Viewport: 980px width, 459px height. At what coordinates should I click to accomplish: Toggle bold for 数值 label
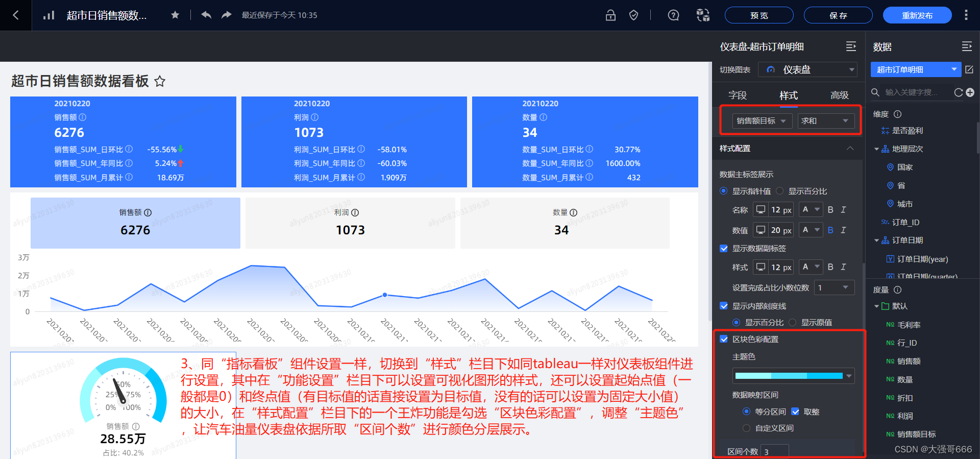tap(830, 230)
